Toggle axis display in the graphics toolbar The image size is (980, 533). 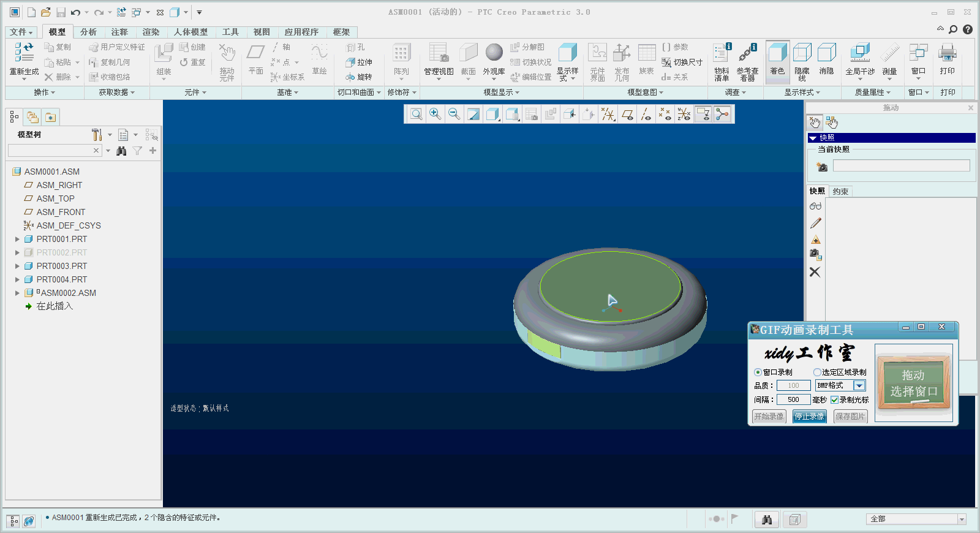[x=646, y=114]
